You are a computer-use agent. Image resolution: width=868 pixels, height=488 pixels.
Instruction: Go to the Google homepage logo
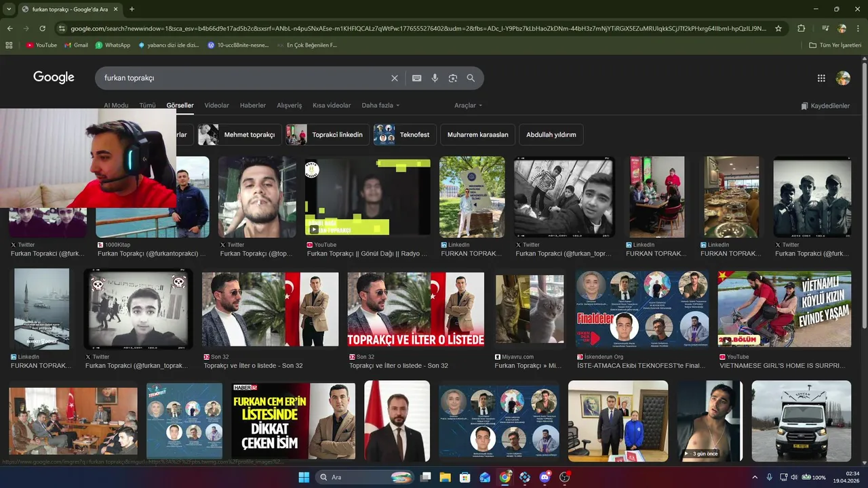pos(54,77)
